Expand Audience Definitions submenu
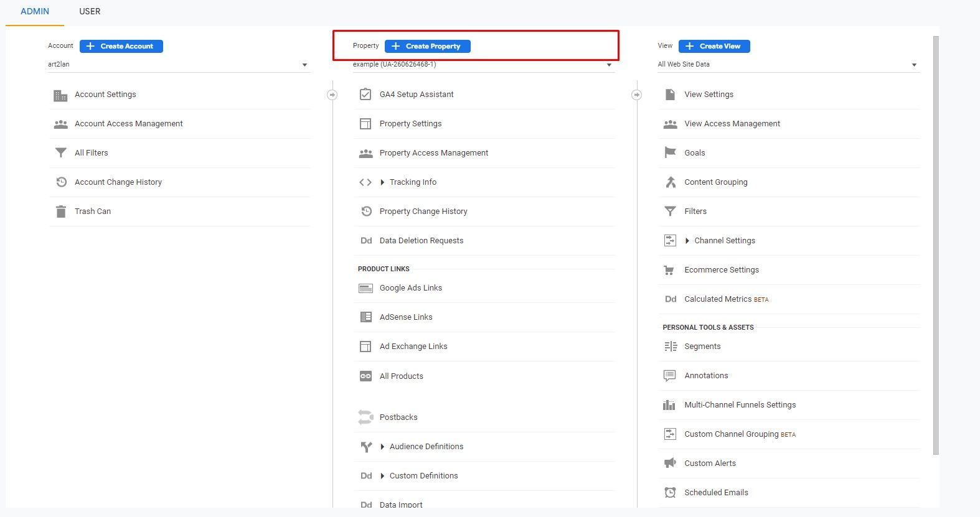The width and height of the screenshot is (980, 517). [x=382, y=447]
